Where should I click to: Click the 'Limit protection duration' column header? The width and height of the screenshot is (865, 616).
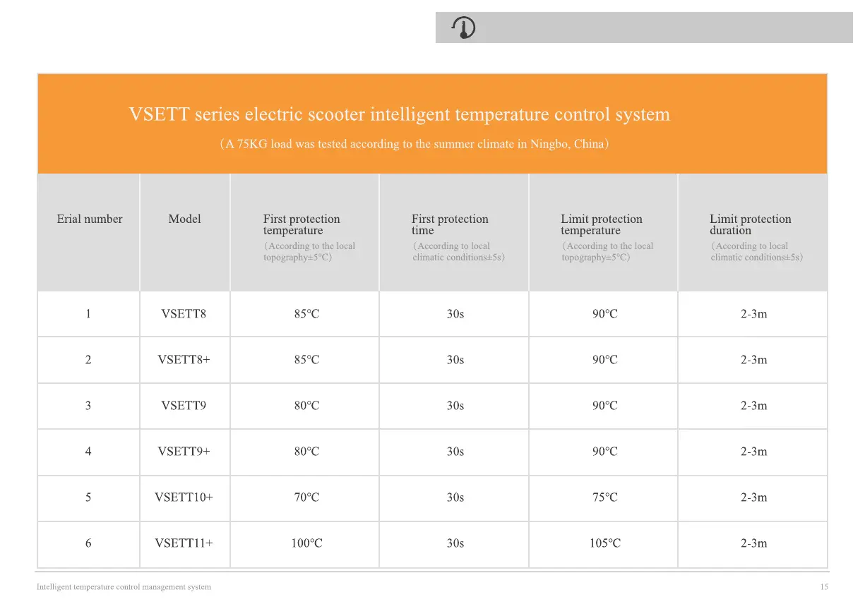[x=750, y=224]
